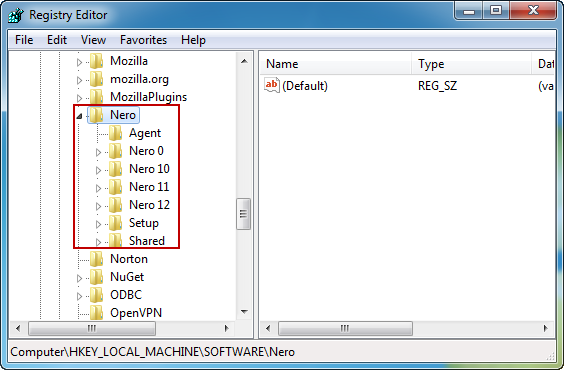Click the values pane scroll right arrow
The height and width of the screenshot is (370, 564).
(546, 328)
